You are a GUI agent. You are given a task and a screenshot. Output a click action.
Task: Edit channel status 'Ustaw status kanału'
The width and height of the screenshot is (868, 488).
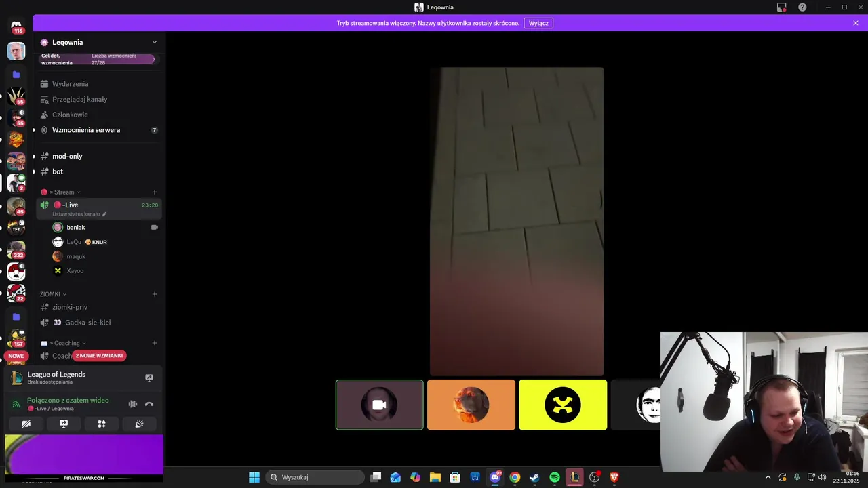pyautogui.click(x=79, y=214)
